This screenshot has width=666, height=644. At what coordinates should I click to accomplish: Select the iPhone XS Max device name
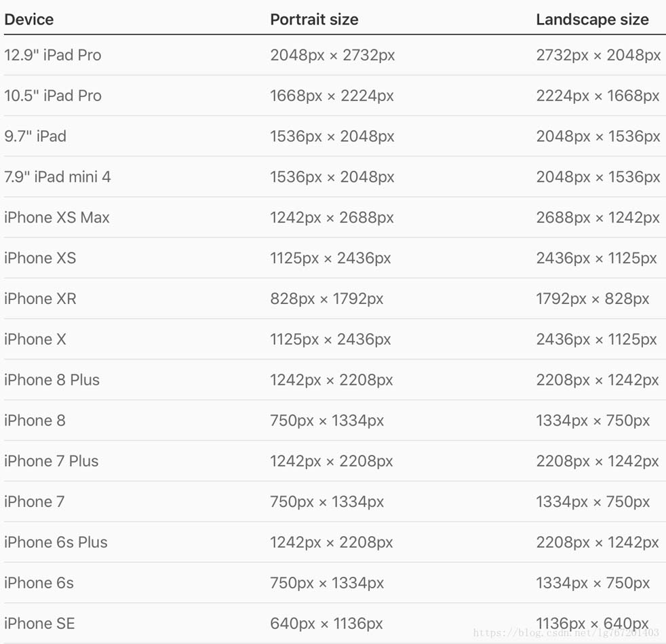tap(57, 218)
